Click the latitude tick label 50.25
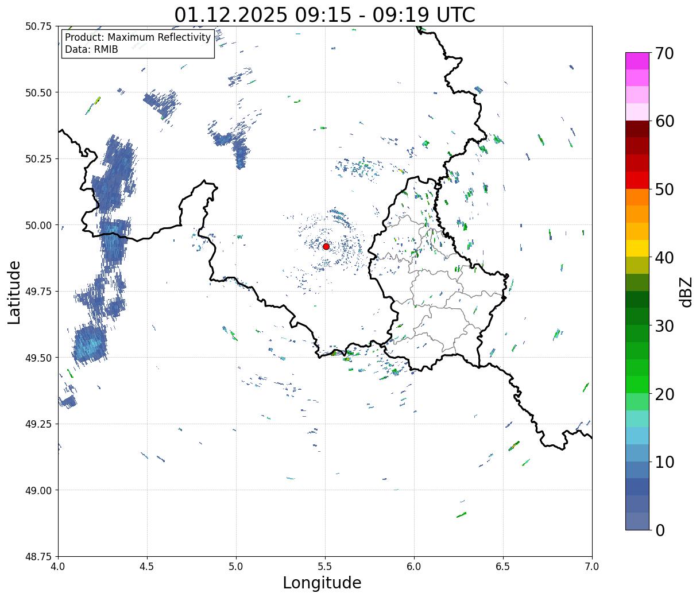Image resolution: width=700 pixels, height=597 pixels. tap(38, 159)
